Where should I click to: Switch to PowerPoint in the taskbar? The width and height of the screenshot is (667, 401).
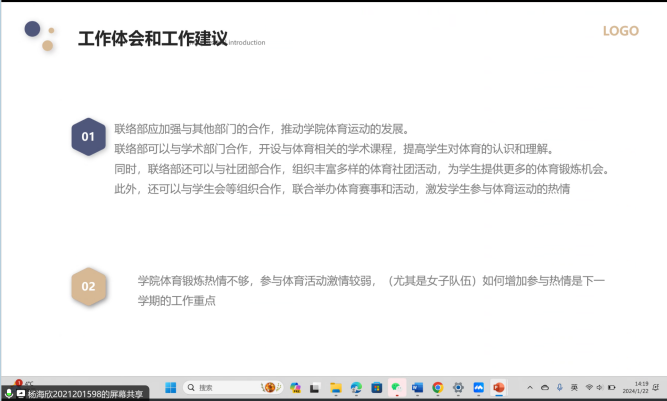pyautogui.click(x=498, y=387)
